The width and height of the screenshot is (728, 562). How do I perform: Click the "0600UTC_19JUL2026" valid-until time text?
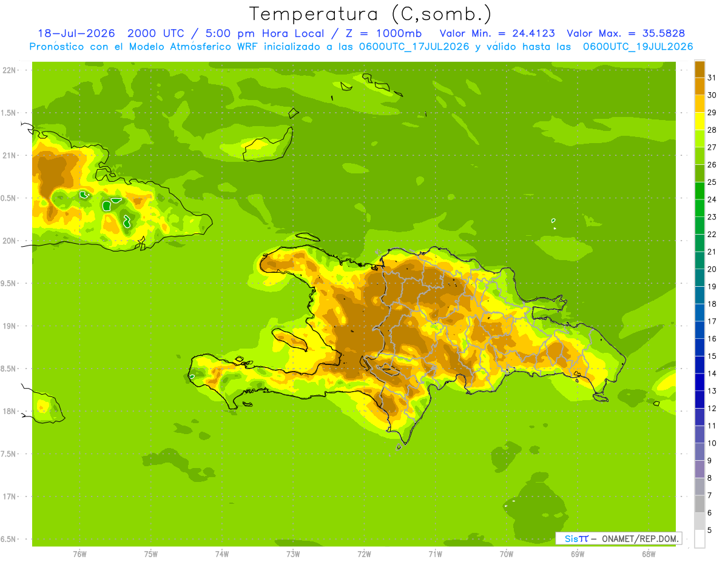tap(638, 47)
